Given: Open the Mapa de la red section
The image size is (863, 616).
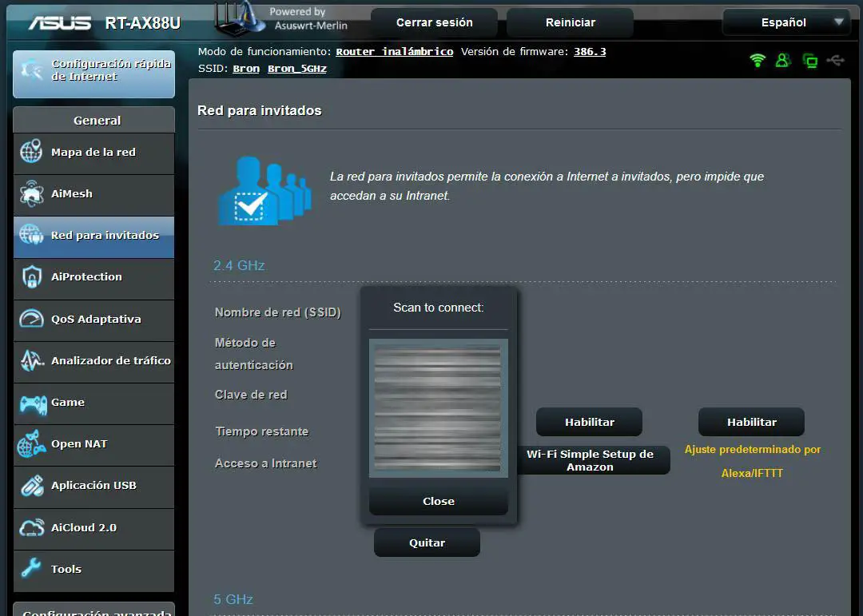Looking at the screenshot, I should (93, 153).
